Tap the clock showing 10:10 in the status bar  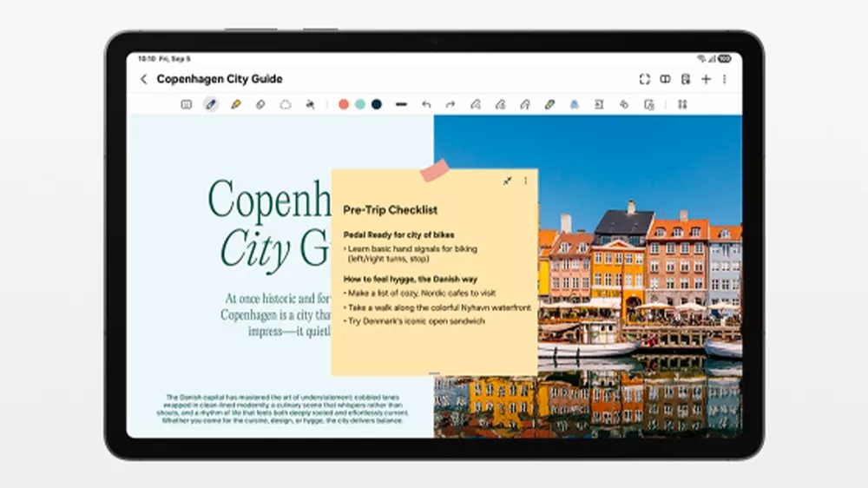[x=146, y=59]
